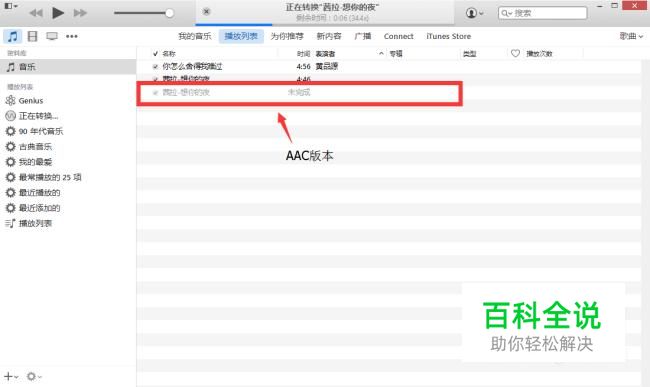
Task: Sort by the 表演者 column header
Action: point(325,53)
